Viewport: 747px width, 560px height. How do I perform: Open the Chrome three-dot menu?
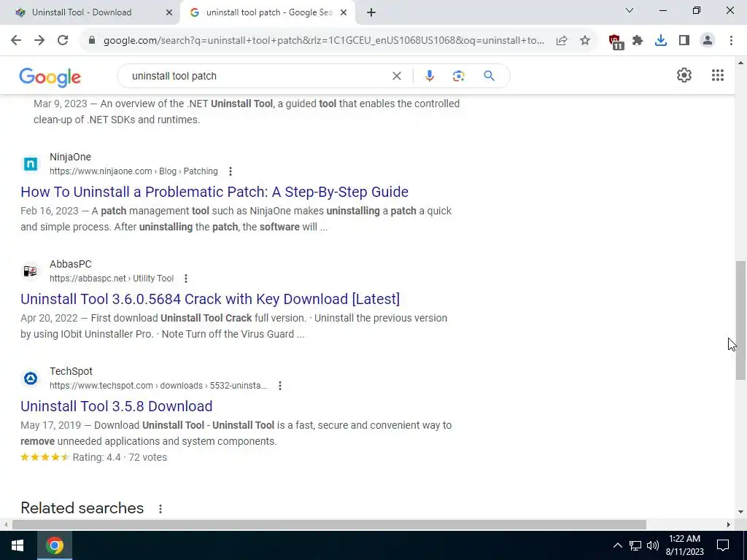point(731,41)
